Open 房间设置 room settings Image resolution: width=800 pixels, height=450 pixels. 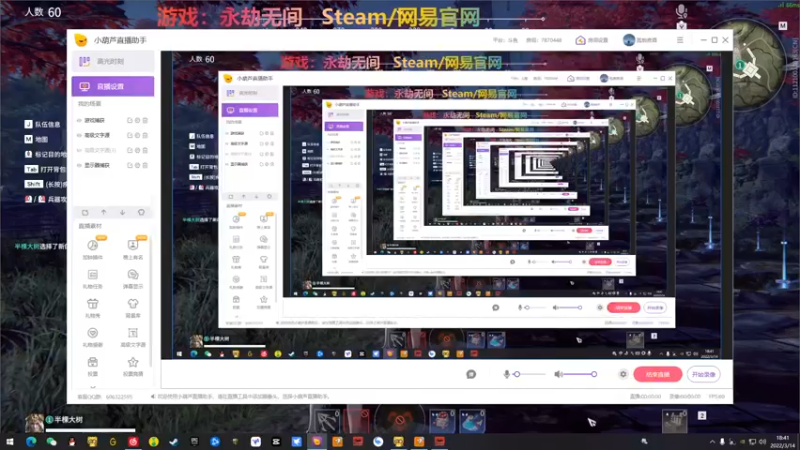click(592, 40)
